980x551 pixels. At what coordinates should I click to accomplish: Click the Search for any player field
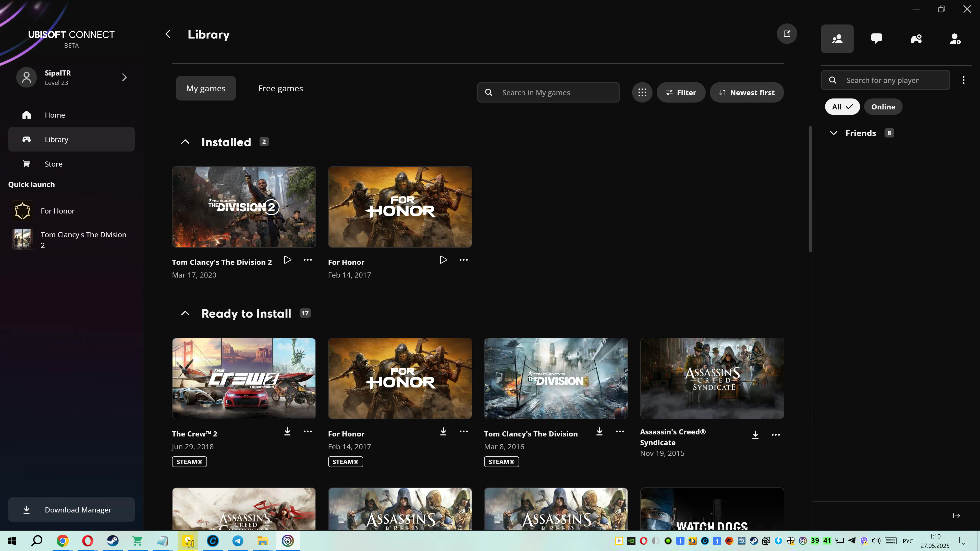(x=886, y=80)
